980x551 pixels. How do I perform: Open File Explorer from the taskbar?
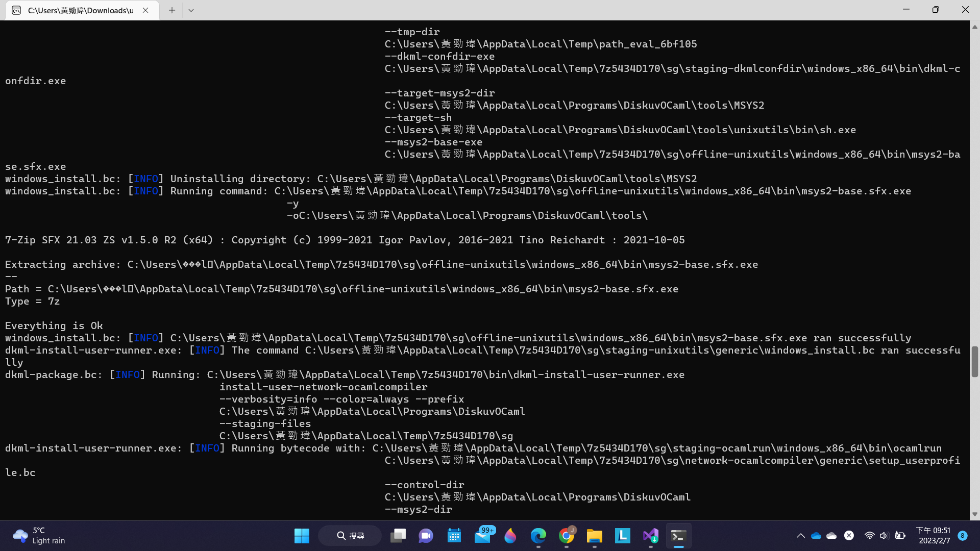594,536
